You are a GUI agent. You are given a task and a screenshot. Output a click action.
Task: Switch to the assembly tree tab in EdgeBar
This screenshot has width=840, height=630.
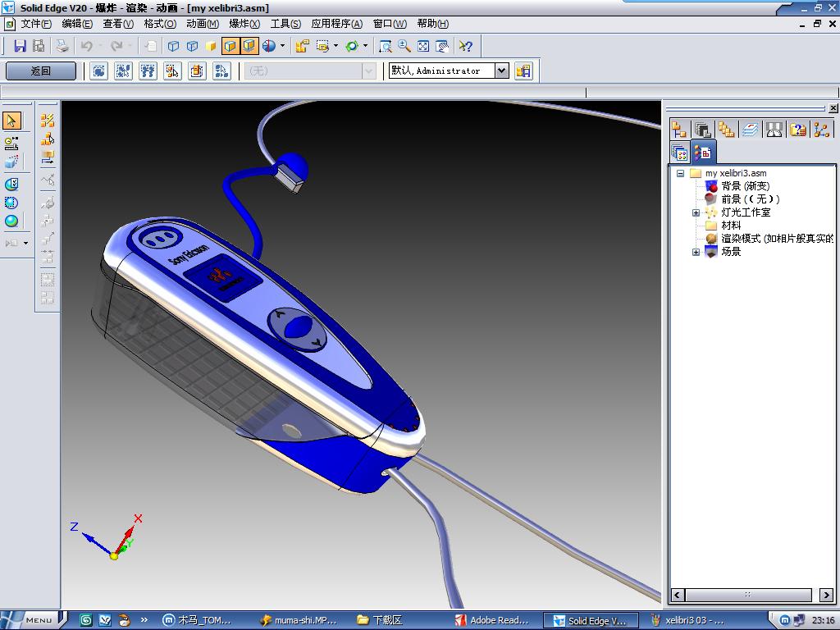[x=679, y=129]
